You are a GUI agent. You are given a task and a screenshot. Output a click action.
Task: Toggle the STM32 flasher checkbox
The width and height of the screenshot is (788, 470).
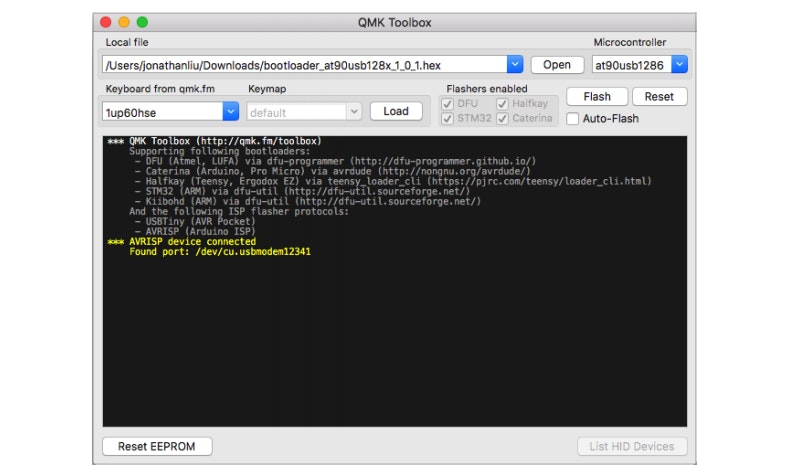[x=447, y=119]
